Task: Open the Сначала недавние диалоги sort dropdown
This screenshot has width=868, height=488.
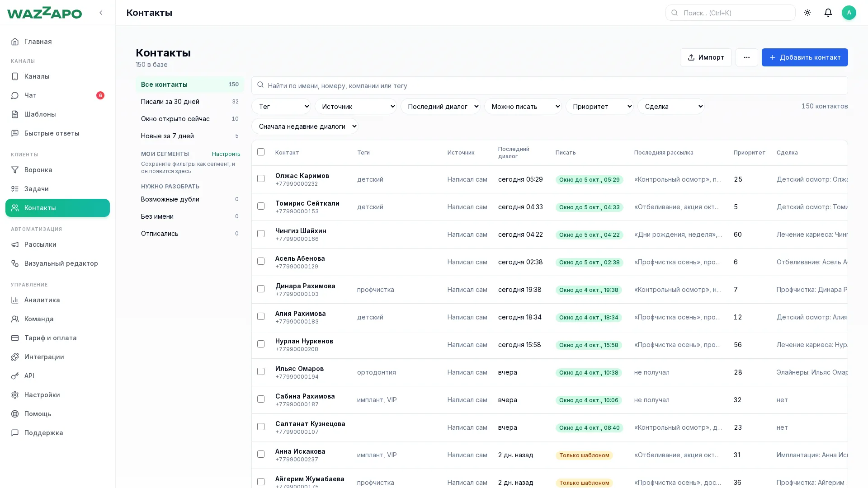Action: pyautogui.click(x=305, y=126)
